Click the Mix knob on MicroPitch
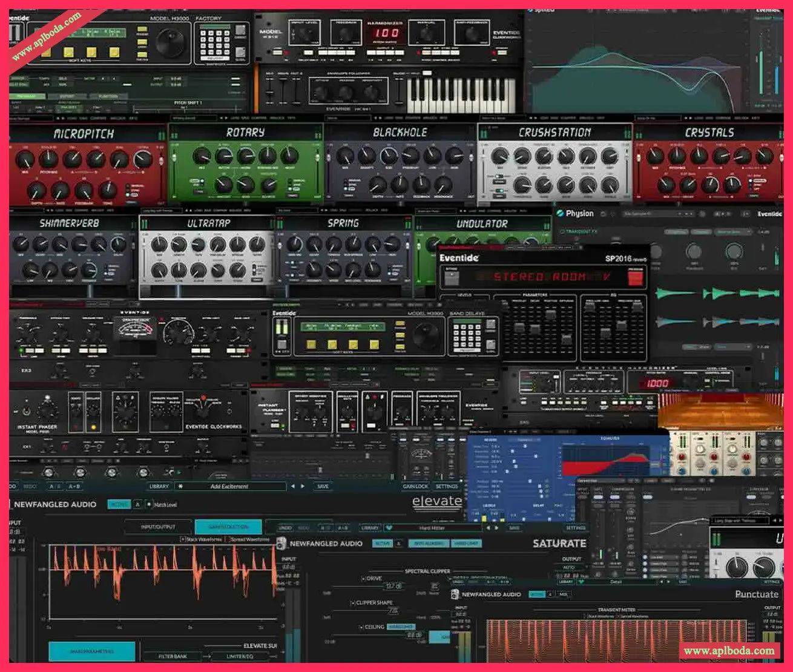The width and height of the screenshot is (793, 672). pyautogui.click(x=25, y=160)
